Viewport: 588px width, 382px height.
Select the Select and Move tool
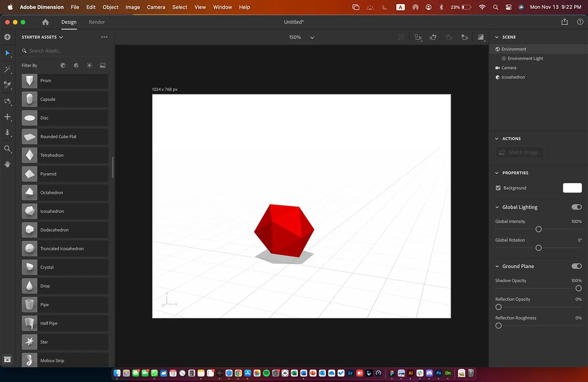(x=8, y=53)
